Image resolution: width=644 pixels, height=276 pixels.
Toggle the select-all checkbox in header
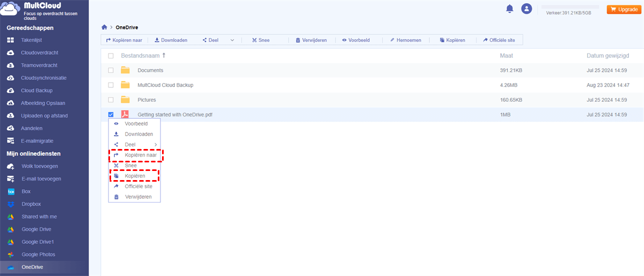111,56
